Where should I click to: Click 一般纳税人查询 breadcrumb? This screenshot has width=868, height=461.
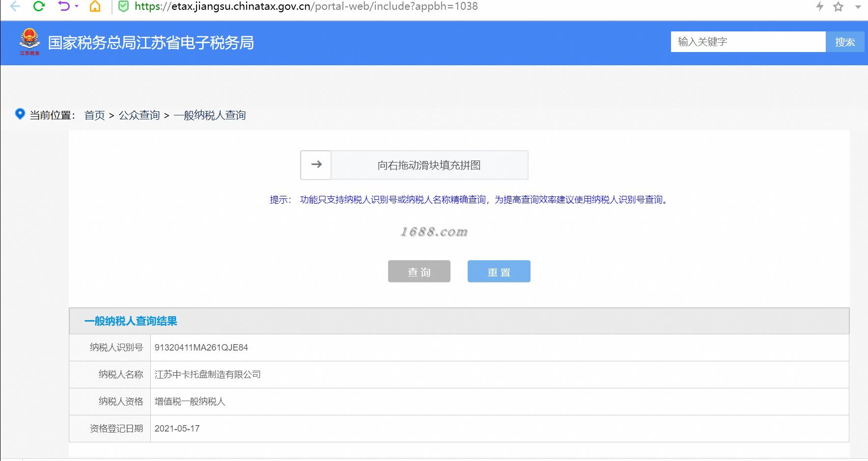(x=210, y=115)
